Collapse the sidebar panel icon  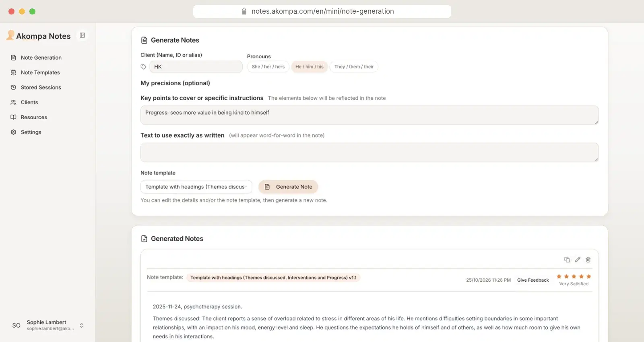pos(83,35)
